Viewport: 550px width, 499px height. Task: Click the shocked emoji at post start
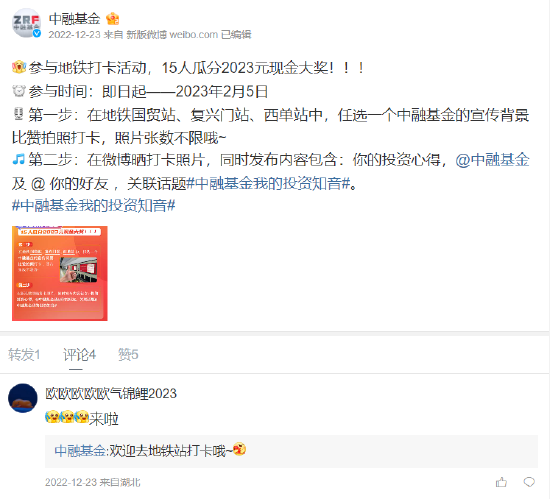click(x=19, y=67)
